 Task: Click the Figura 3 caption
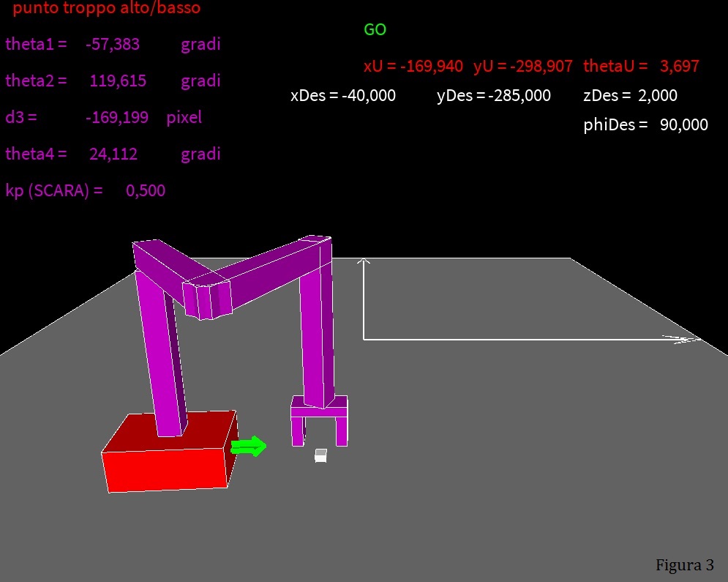pos(684,564)
